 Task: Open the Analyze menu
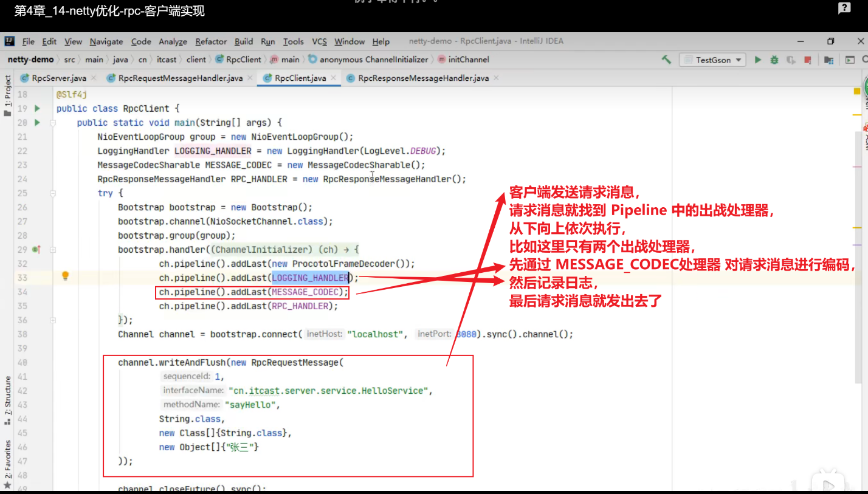(x=173, y=41)
